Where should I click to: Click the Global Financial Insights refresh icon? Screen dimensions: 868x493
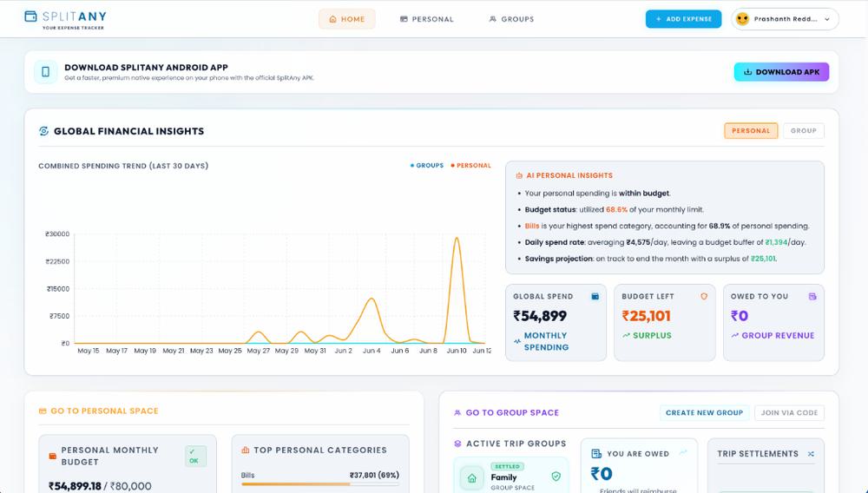point(43,131)
